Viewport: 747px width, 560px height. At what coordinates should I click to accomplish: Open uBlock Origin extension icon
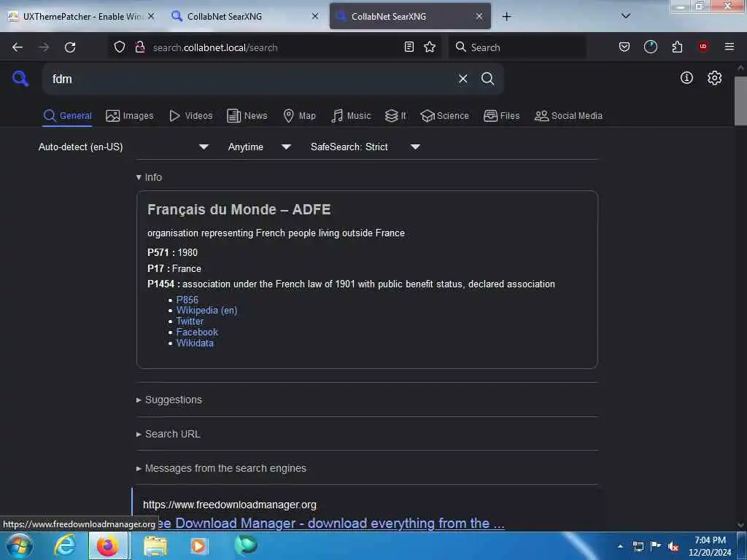click(x=703, y=47)
